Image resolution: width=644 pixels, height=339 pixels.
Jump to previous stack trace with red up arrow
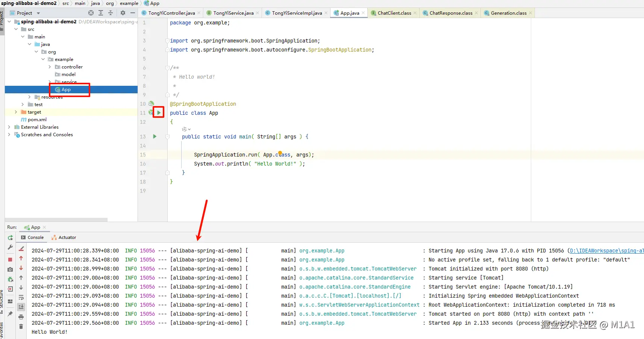(21, 258)
